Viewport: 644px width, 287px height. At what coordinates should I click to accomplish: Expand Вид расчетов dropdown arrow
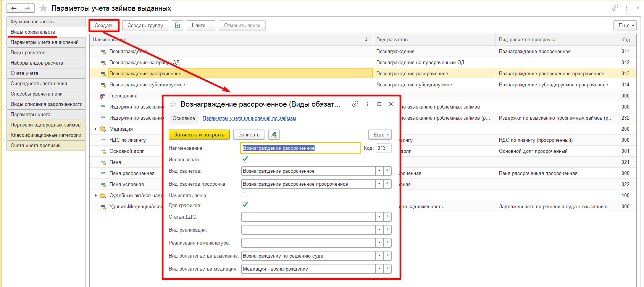click(379, 171)
